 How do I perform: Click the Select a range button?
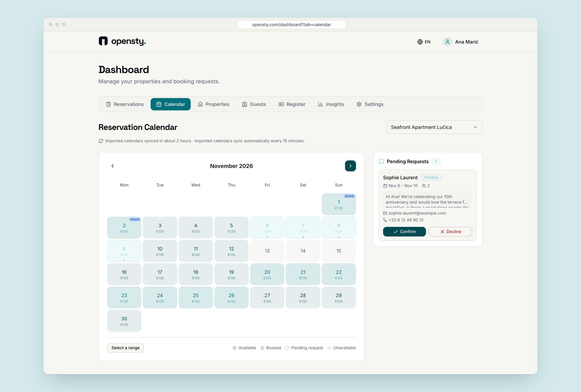point(125,348)
